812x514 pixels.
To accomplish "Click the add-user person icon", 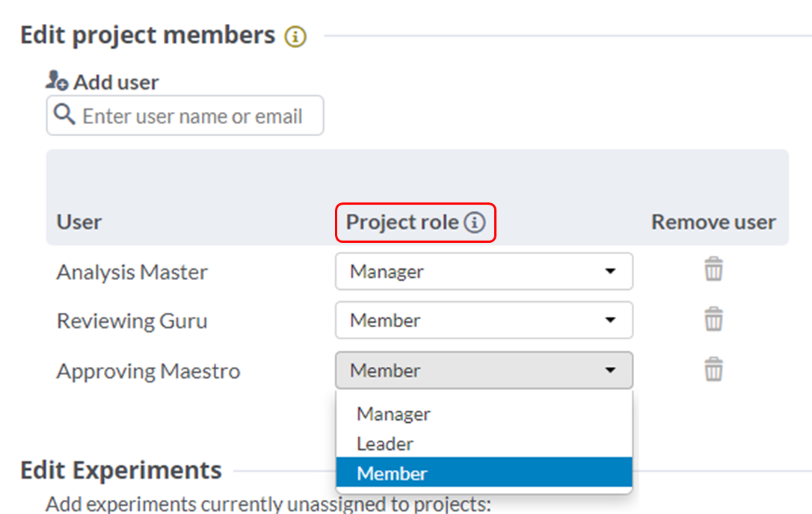I will [57, 81].
